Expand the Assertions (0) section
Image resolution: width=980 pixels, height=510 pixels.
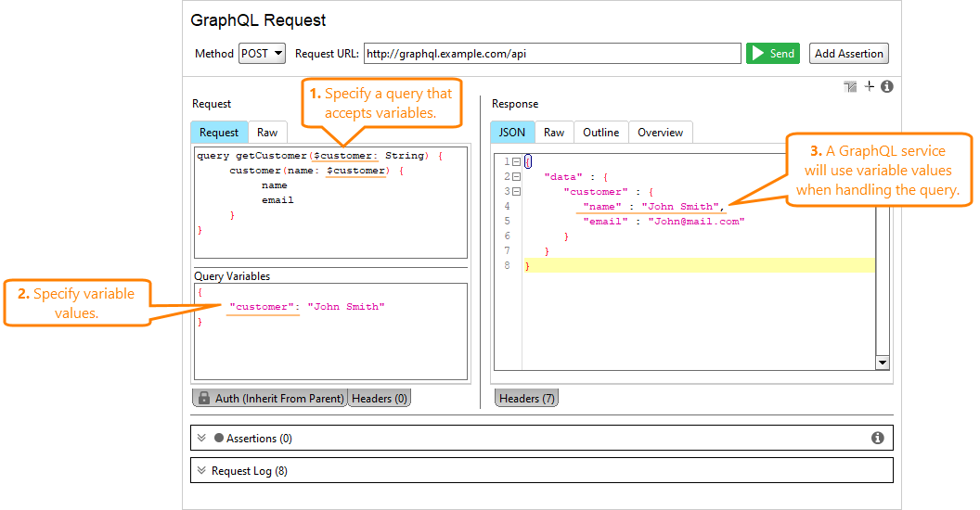201,439
